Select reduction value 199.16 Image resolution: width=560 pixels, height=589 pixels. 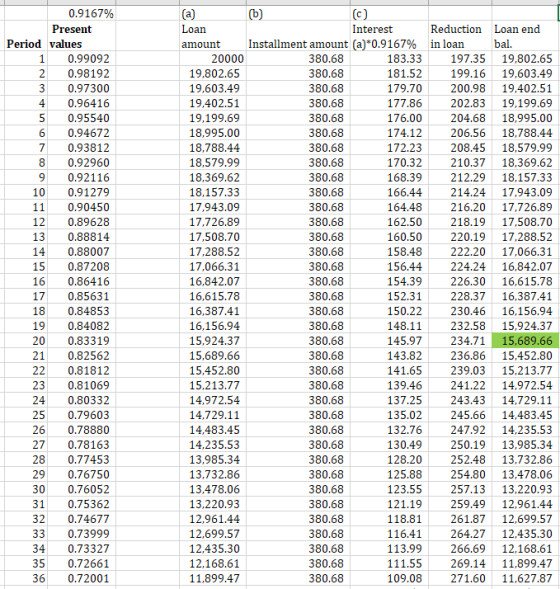coord(468,74)
